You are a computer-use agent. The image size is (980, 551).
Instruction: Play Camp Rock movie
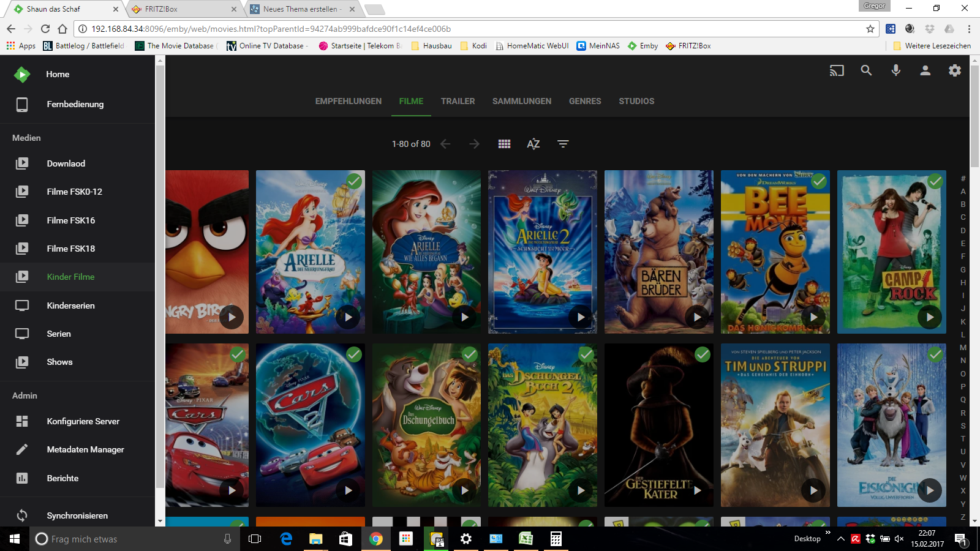930,317
